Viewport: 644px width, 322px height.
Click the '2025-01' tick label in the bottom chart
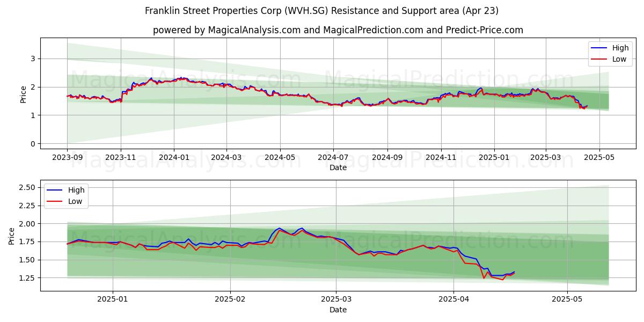[113, 300]
